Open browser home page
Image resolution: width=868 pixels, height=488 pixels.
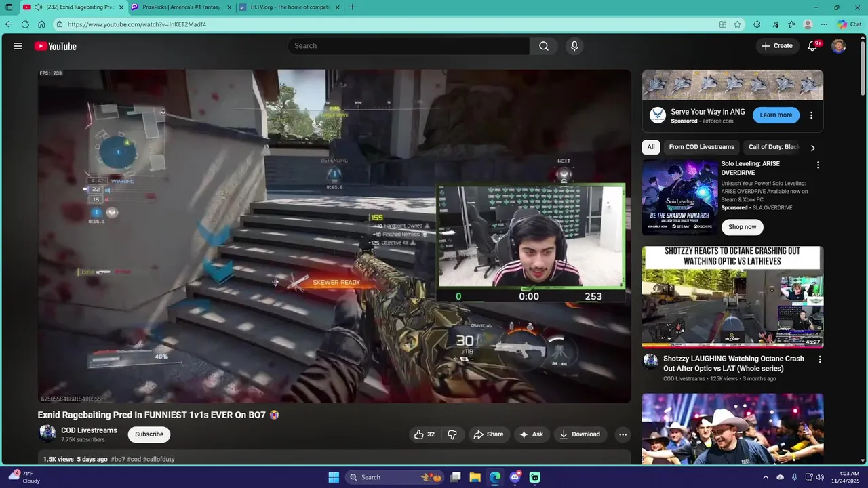[x=41, y=24]
